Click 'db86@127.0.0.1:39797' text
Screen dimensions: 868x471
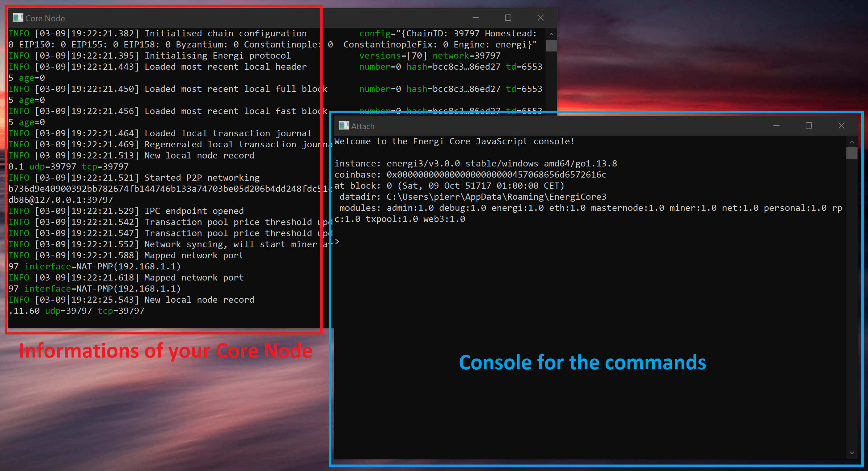(x=61, y=200)
